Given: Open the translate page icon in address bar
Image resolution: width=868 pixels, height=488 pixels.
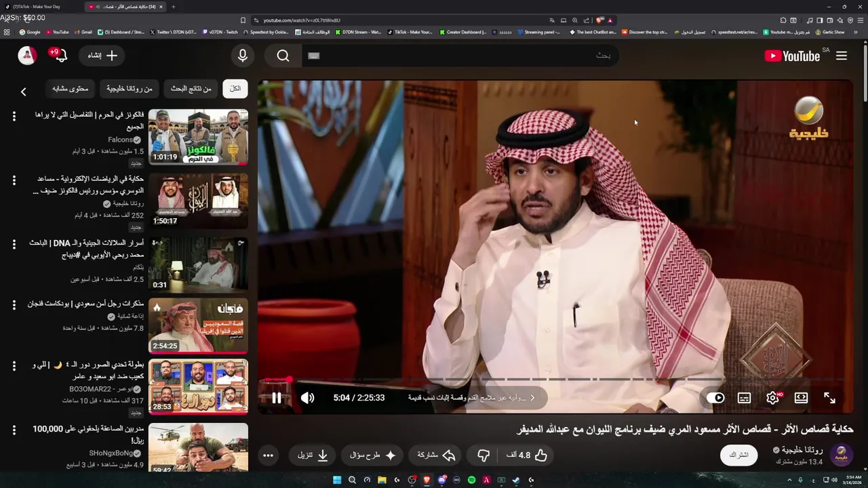Looking at the screenshot, I should tap(552, 20).
